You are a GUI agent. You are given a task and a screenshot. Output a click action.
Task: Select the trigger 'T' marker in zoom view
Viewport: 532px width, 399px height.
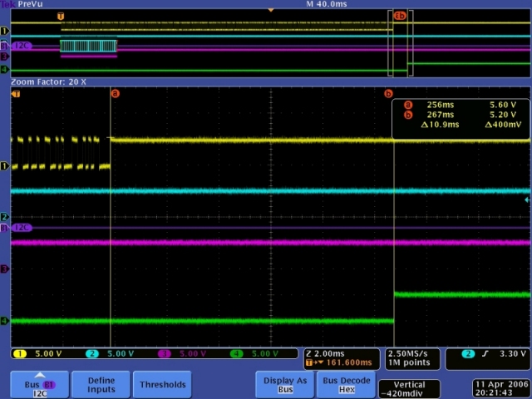point(14,94)
